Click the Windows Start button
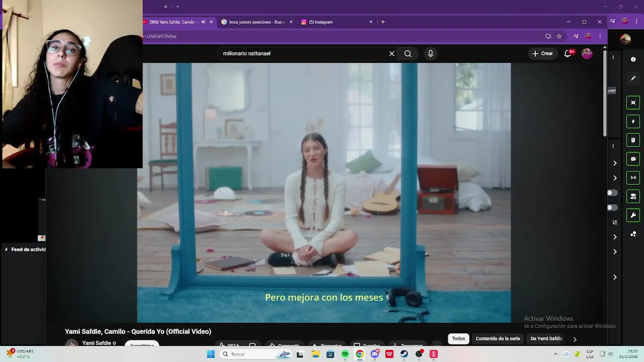The width and height of the screenshot is (644, 362). [x=211, y=354]
